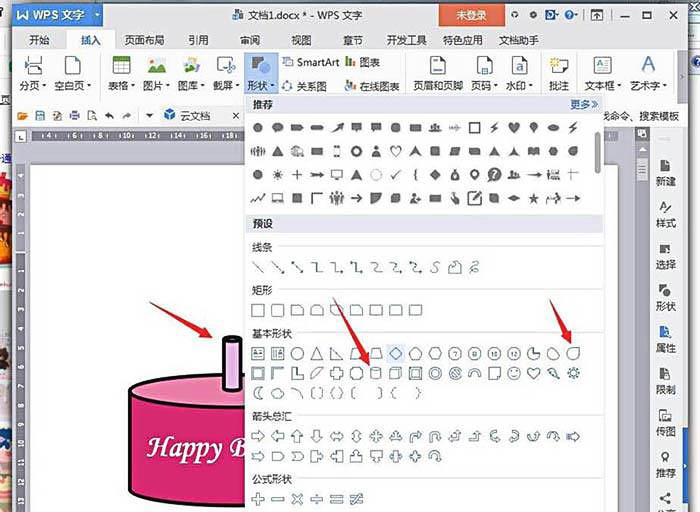Open the relationship diagram tool

pyautogui.click(x=305, y=86)
